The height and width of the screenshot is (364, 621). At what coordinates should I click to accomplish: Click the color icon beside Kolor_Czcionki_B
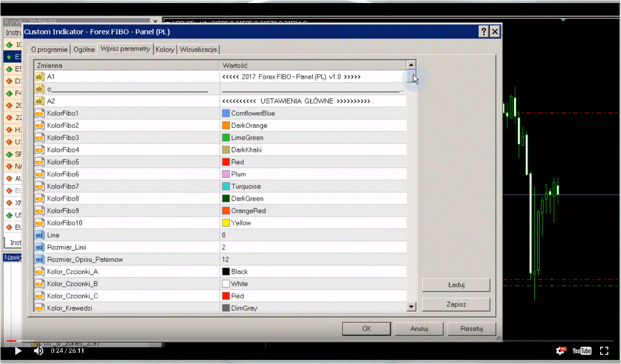(40, 284)
